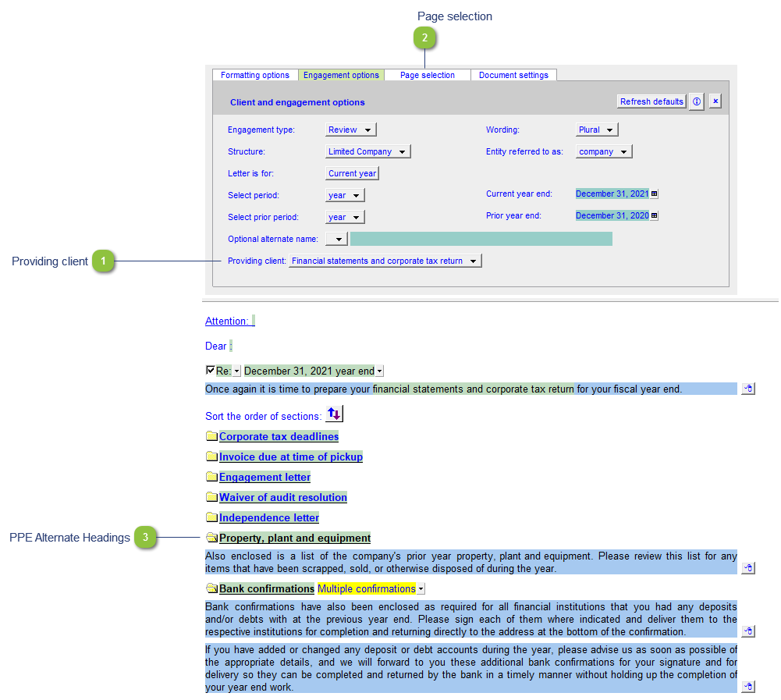Click folder icon beside Independence letter
Image resolution: width=781 pixels, height=700 pixels.
[x=211, y=517]
